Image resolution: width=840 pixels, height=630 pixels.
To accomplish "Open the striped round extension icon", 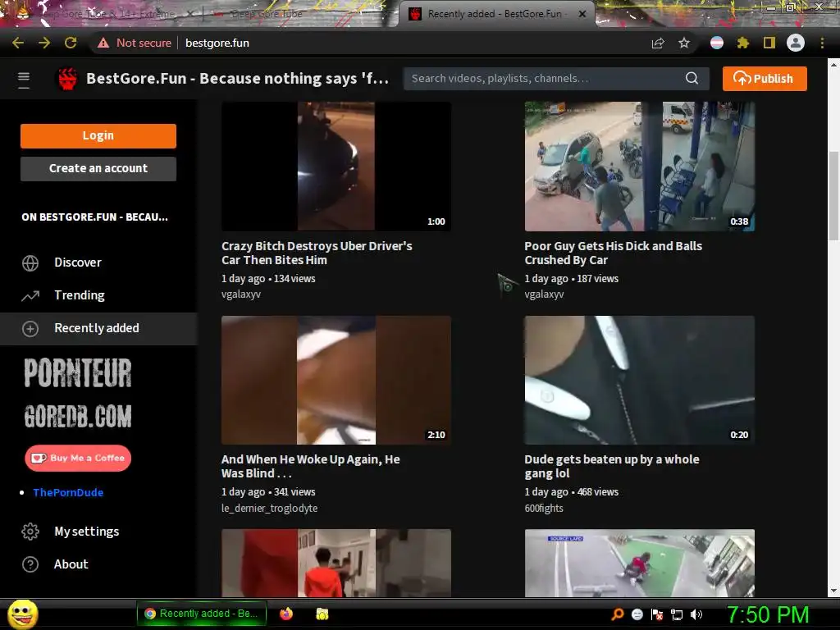I will tap(717, 43).
